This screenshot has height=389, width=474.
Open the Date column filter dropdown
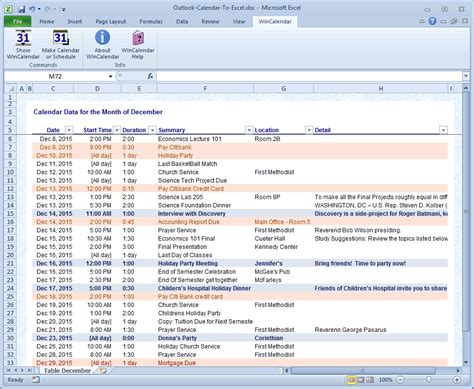tap(69, 130)
